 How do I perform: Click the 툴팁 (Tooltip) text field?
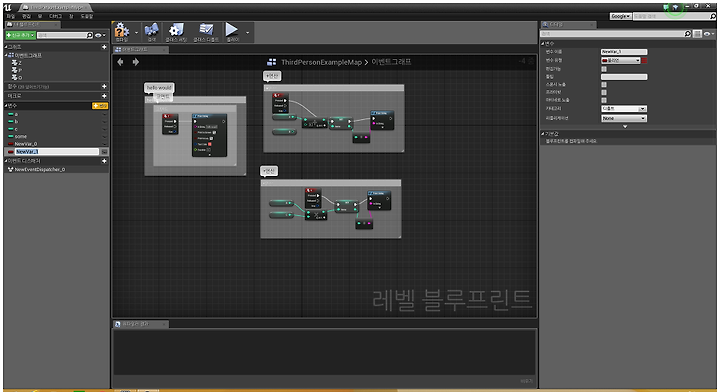pos(624,77)
